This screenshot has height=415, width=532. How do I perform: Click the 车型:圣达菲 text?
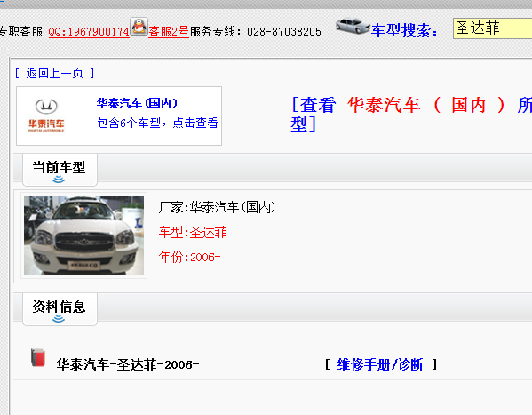[193, 233]
